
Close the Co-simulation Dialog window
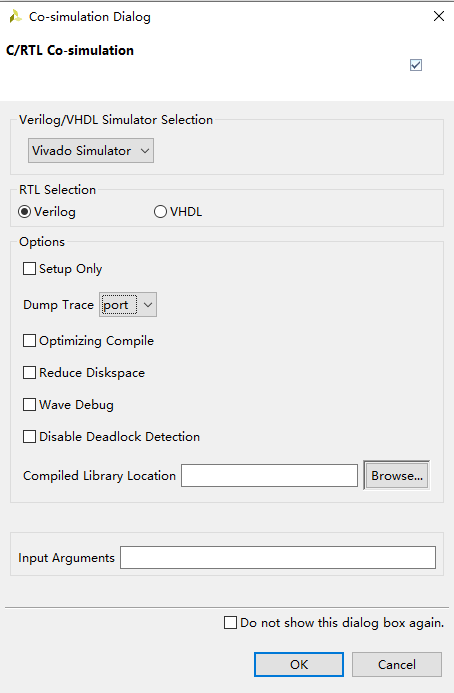tap(439, 16)
